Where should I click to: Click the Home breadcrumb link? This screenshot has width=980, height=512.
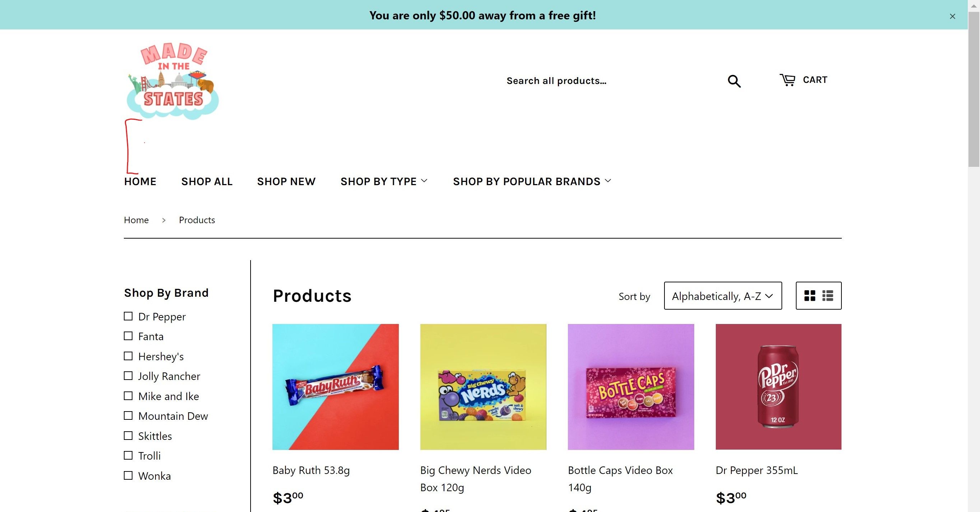[x=136, y=220]
